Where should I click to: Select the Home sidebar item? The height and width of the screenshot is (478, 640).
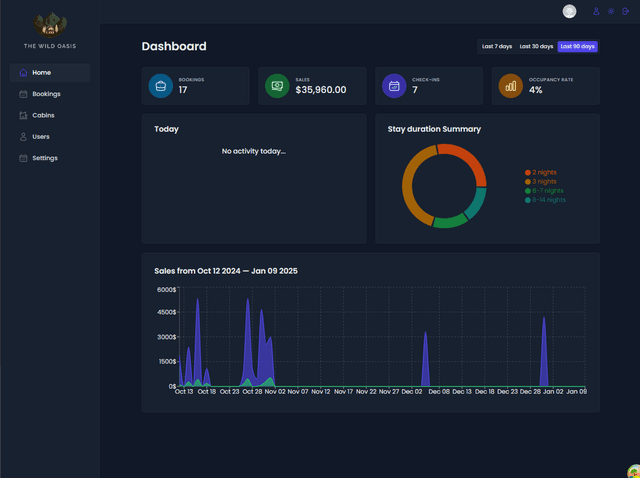click(41, 73)
